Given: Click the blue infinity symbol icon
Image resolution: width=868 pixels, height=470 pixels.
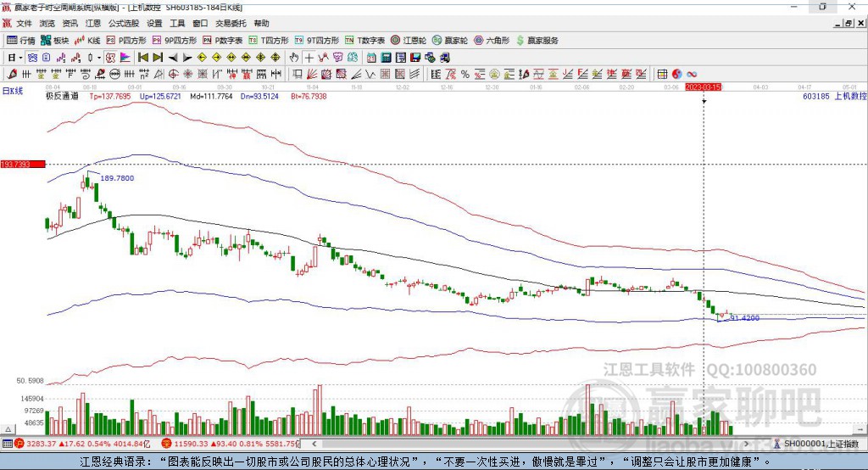Looking at the screenshot, I should point(692,75).
